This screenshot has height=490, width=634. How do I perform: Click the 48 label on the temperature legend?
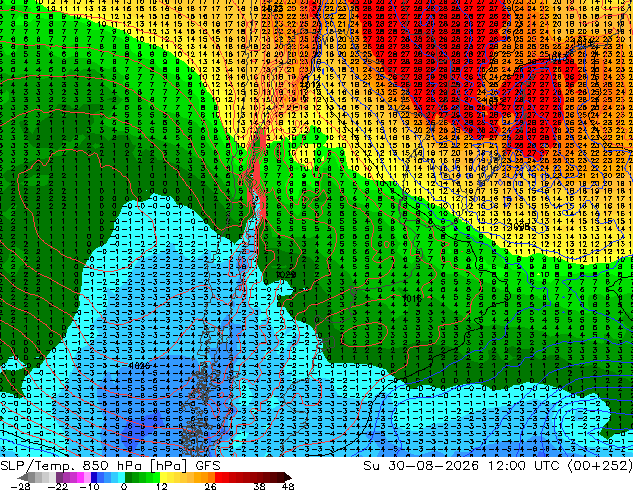(288, 486)
